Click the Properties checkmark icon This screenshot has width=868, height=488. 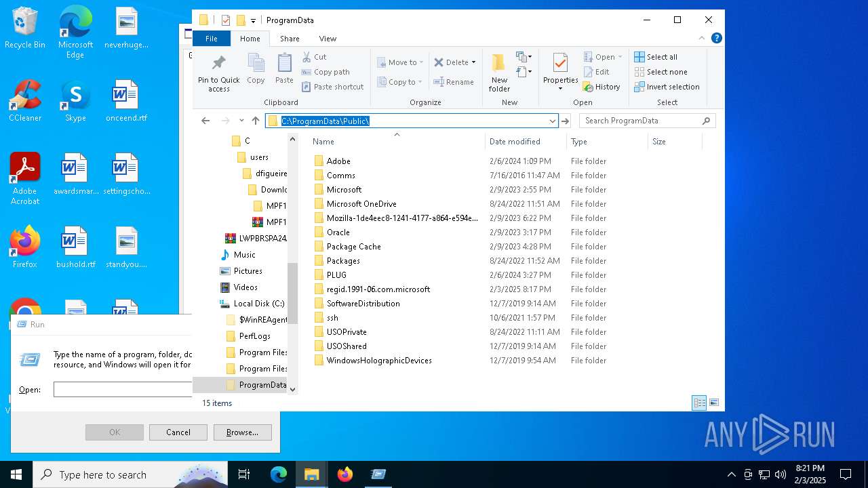point(560,63)
